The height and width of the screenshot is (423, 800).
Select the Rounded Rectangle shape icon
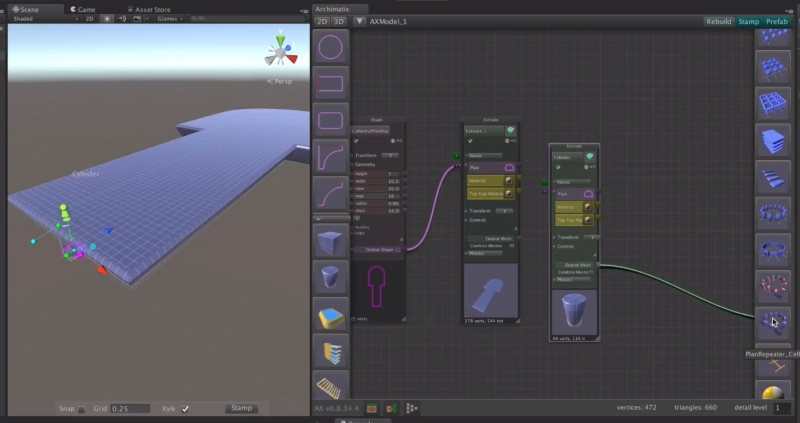[331, 121]
